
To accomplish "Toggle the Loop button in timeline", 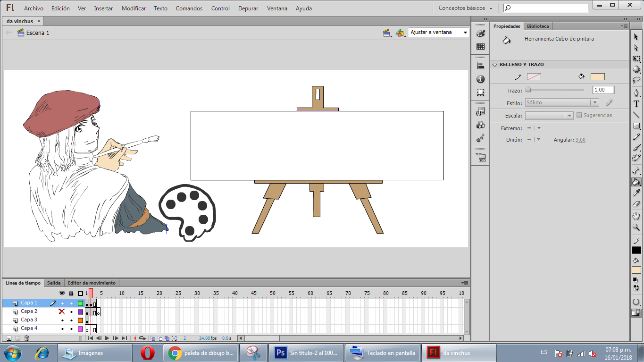I will pos(142,338).
